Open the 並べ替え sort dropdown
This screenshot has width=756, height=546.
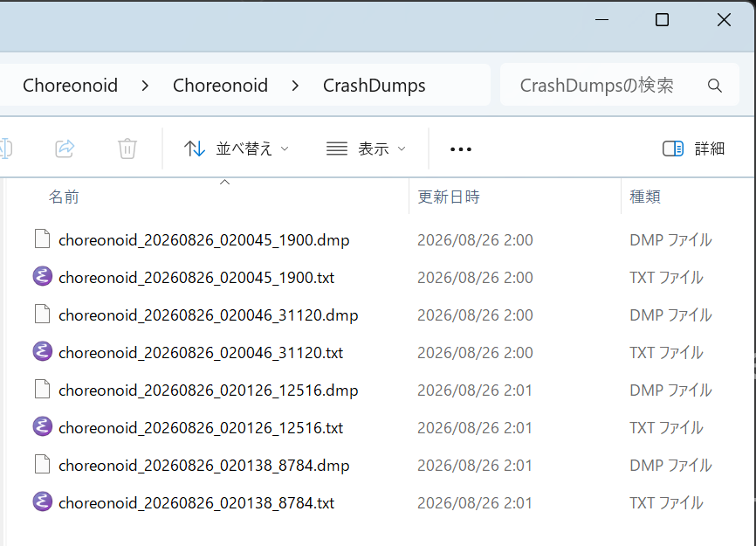[x=237, y=149]
